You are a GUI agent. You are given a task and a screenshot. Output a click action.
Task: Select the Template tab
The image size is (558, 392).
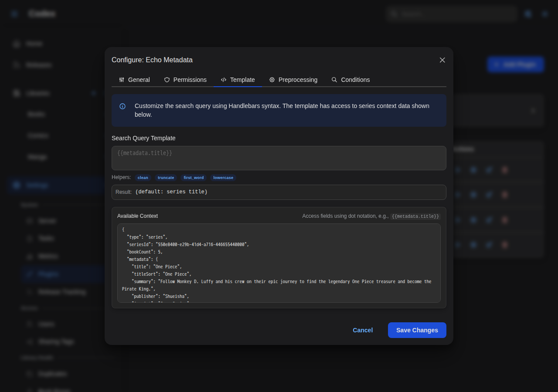point(238,80)
